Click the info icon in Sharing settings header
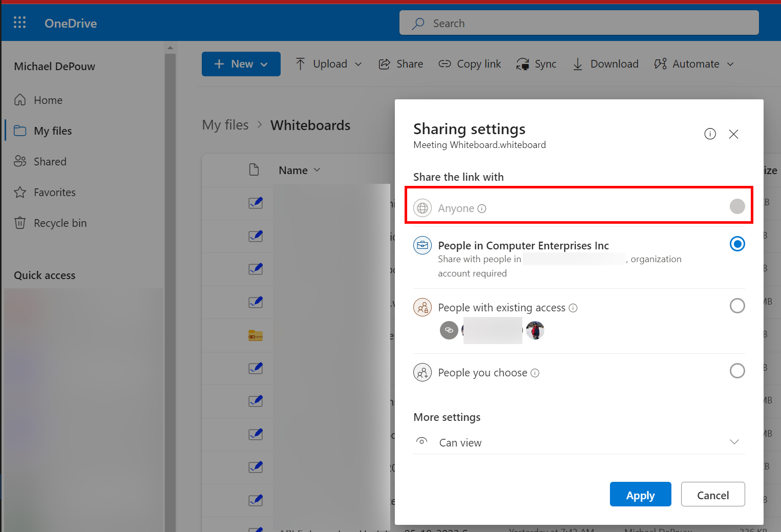This screenshot has width=781, height=532. (710, 134)
